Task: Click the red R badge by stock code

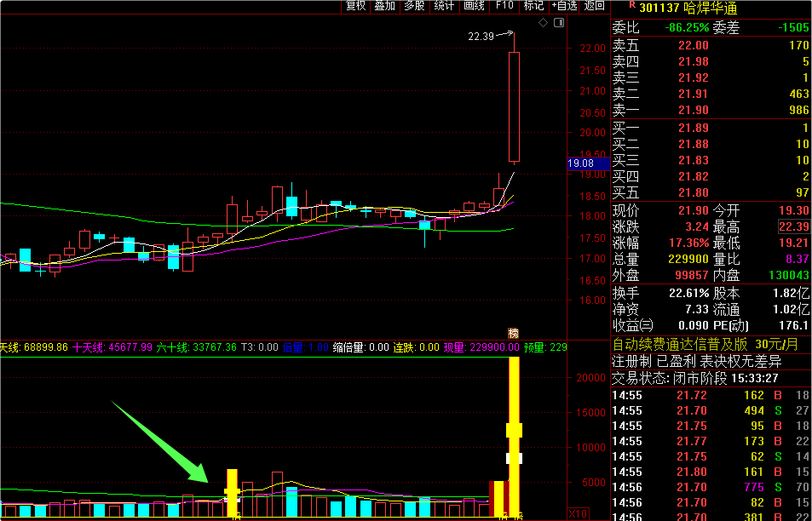Action: 631,4
